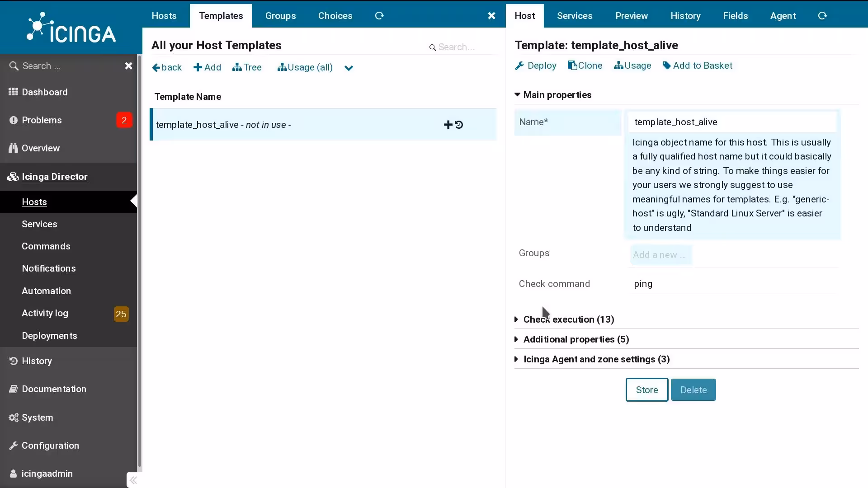The height and width of the screenshot is (488, 868).
Task: Close the left column with the X icon
Action: pos(491,16)
